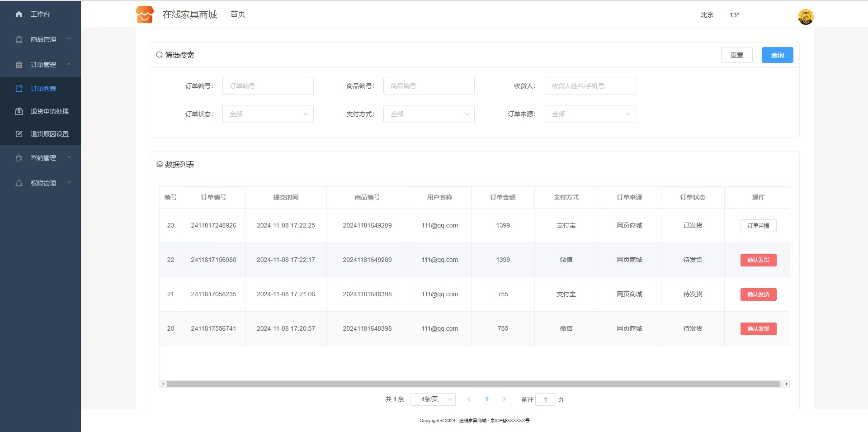Select 订单列表 in the sidebar

43,89
